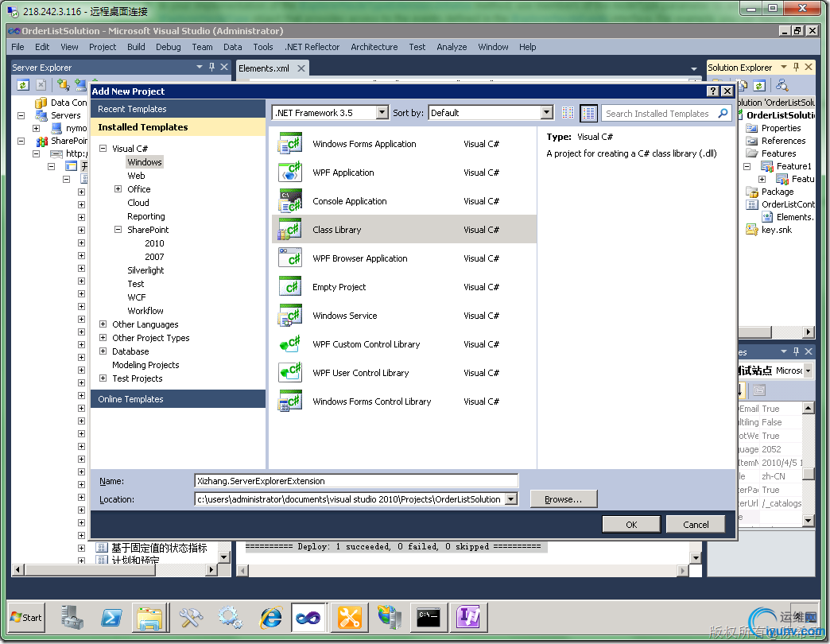Select the Web template category
This screenshot has width=830, height=644.
click(x=136, y=176)
